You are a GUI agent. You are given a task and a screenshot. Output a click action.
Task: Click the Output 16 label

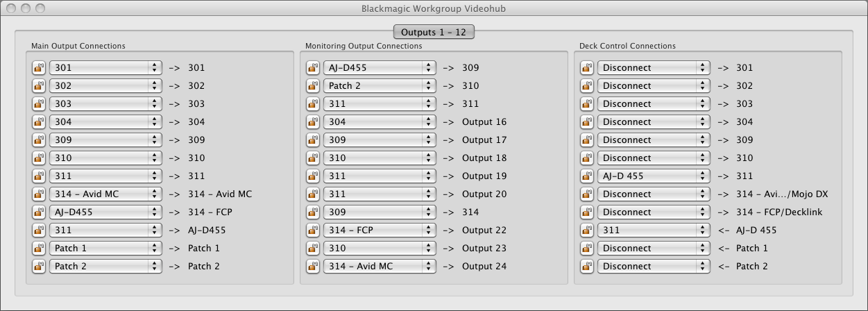pyautogui.click(x=484, y=122)
